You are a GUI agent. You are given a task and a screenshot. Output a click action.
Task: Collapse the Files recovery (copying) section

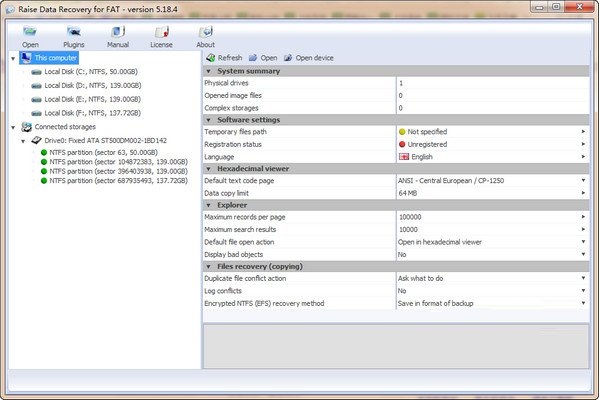(x=209, y=267)
